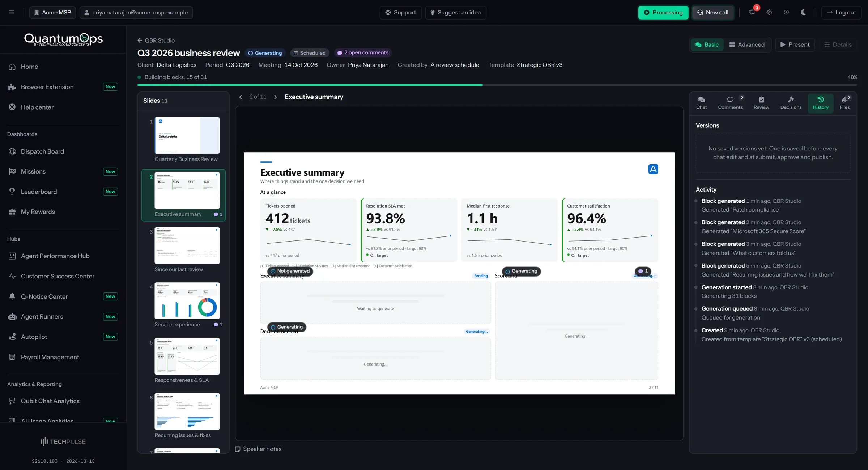Select the History tab
This screenshot has width=868, height=470.
click(821, 103)
